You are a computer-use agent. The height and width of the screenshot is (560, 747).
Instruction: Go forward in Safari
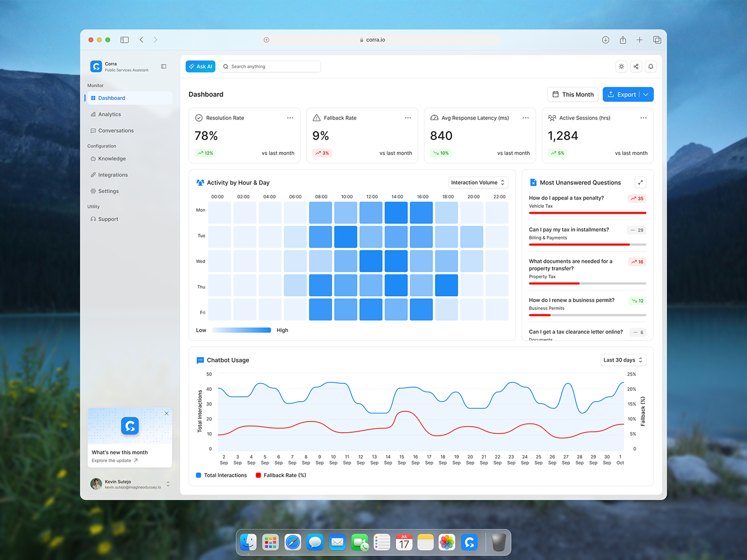[155, 40]
